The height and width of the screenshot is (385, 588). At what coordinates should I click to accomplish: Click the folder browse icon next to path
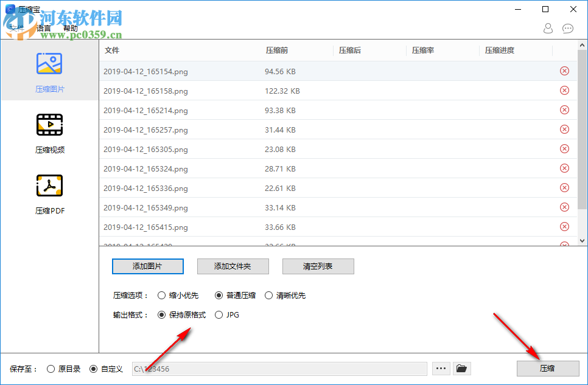coord(461,368)
